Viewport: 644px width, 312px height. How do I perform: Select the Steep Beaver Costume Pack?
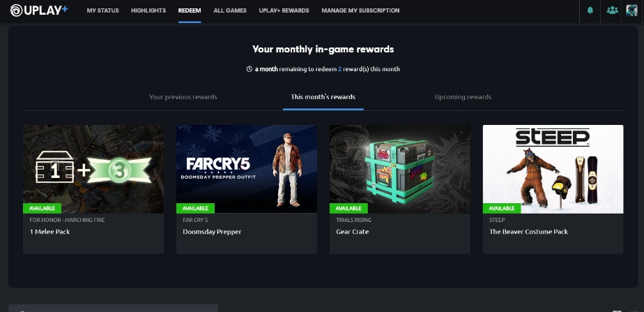553,189
